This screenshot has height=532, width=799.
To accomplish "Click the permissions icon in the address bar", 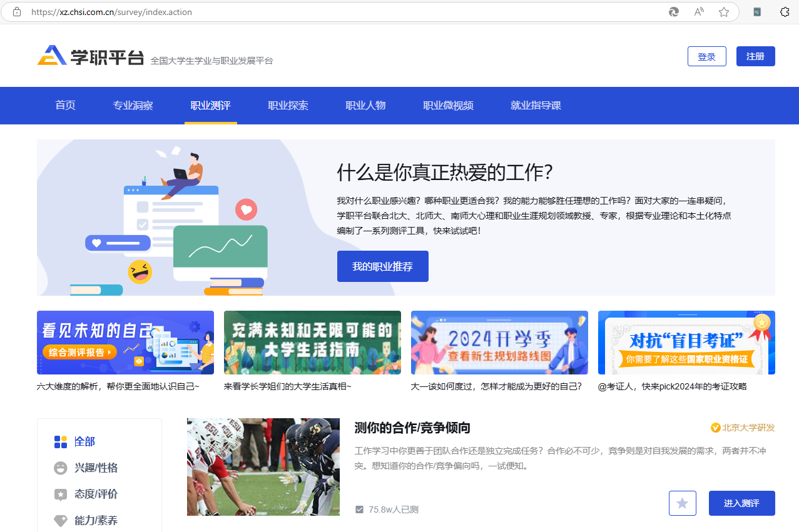I will 17,11.
